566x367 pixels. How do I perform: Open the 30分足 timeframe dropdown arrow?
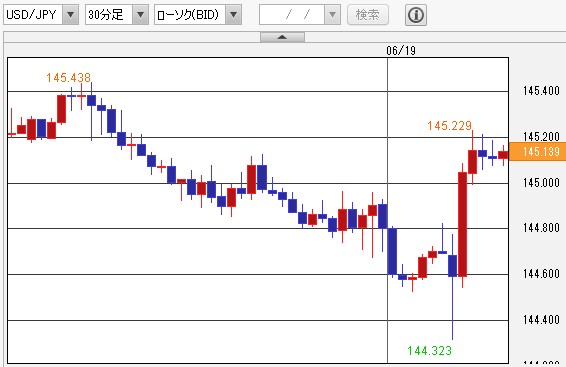tap(140, 15)
